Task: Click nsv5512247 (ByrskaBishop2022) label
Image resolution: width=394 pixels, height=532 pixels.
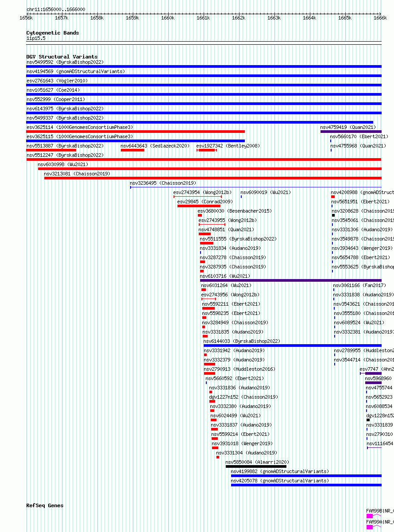Action: [x=65, y=155]
